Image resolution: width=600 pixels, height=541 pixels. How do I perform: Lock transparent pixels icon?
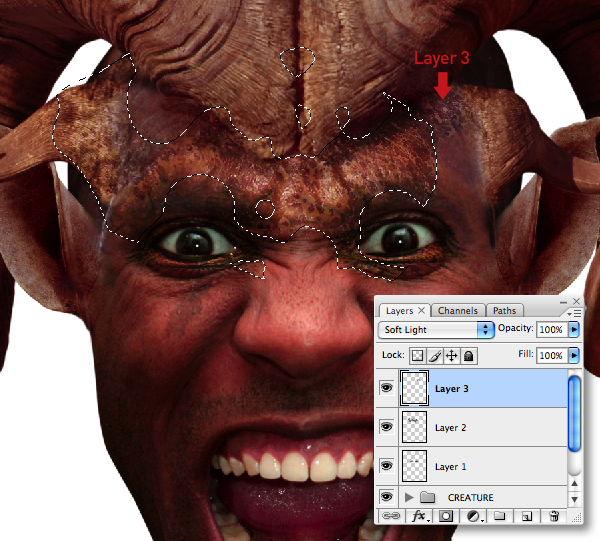(417, 356)
